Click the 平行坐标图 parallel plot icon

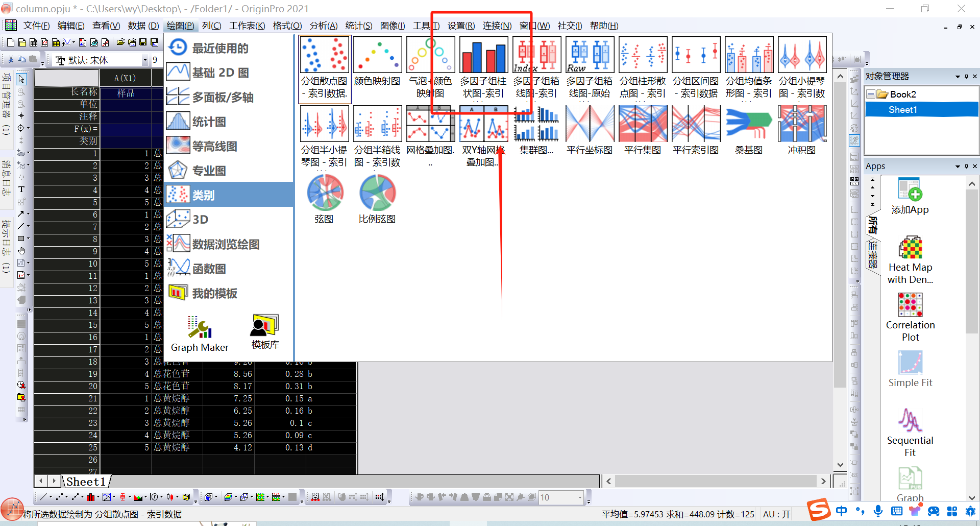tap(590, 125)
